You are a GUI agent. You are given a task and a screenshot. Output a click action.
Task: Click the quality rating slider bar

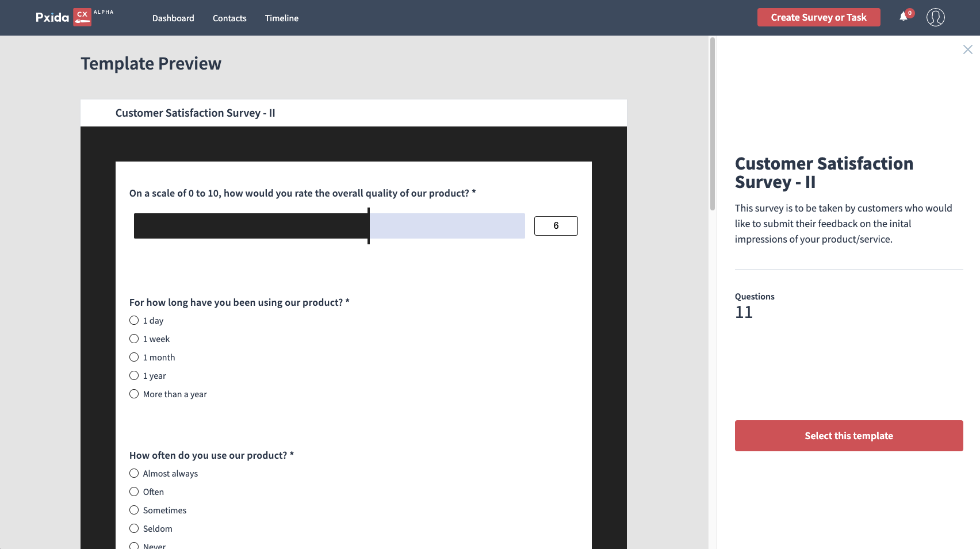pyautogui.click(x=329, y=226)
